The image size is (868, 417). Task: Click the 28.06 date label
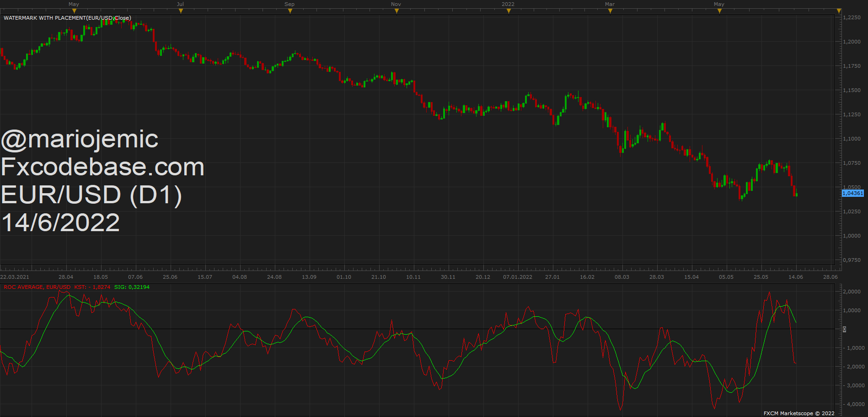[830, 277]
